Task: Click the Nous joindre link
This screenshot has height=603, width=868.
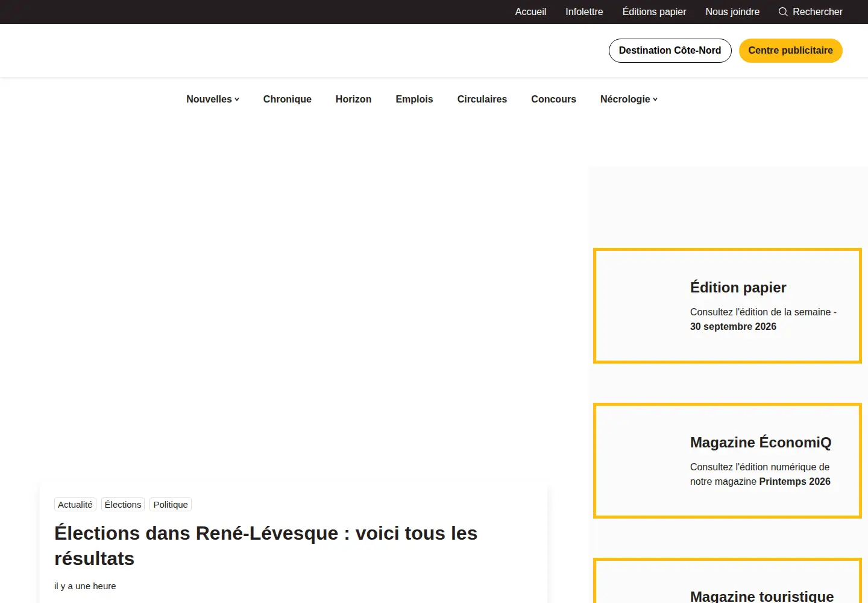Action: coord(732,12)
